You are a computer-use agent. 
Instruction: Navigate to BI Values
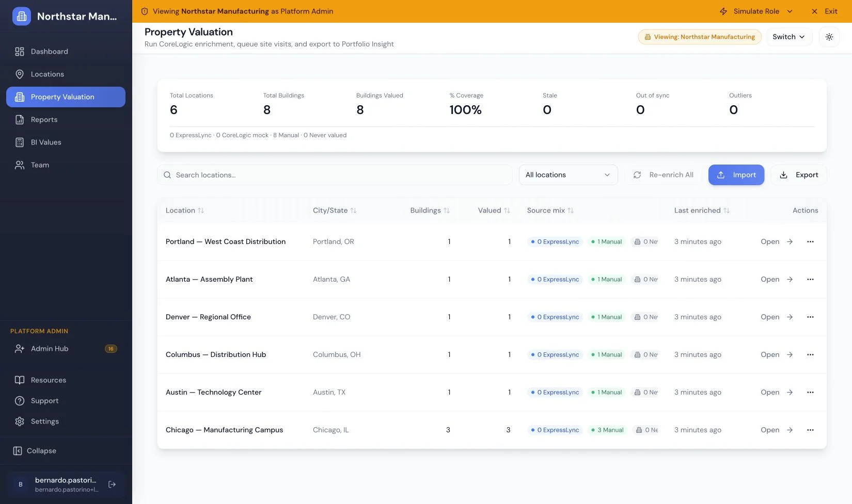tap(66, 142)
